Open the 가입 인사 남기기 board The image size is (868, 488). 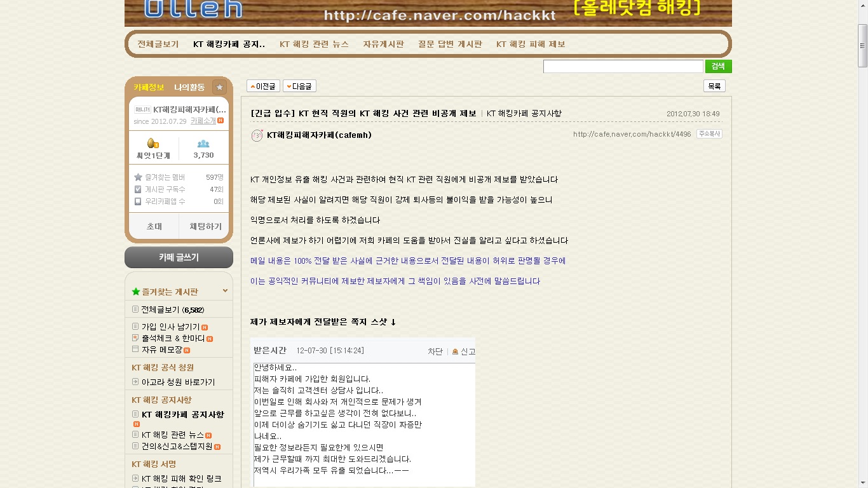pos(170,327)
